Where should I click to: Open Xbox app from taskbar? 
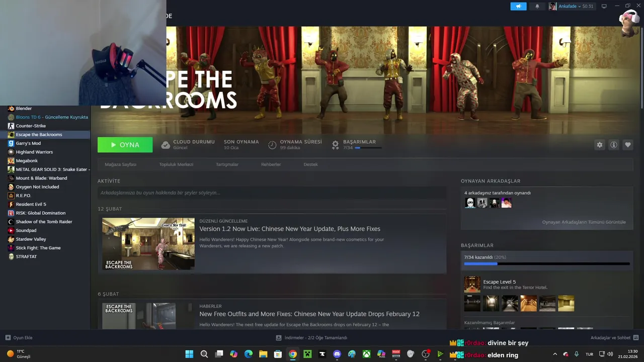[367, 354]
